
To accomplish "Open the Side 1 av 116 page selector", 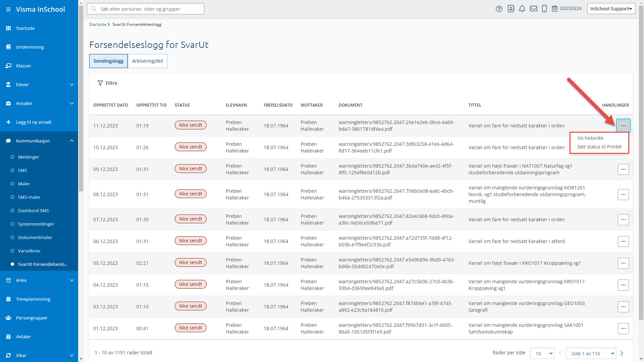I will click(x=591, y=353).
